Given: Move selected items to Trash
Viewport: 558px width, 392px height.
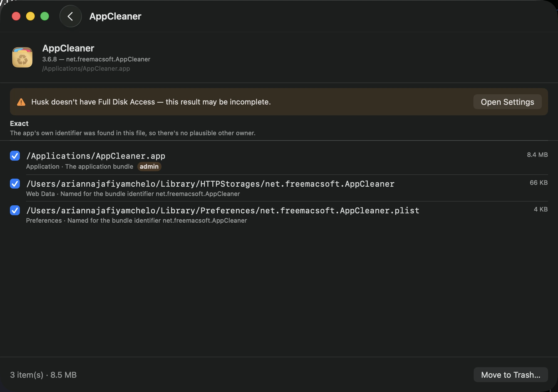Looking at the screenshot, I should point(511,375).
